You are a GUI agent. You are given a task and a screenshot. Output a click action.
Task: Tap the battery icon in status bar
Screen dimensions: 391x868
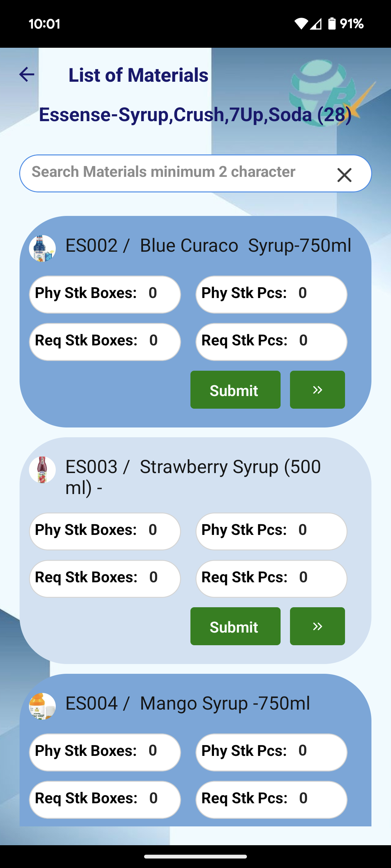[332, 24]
